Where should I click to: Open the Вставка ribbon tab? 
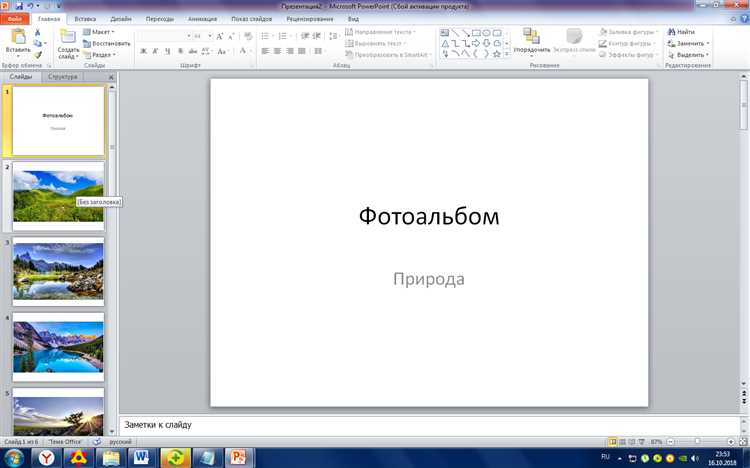click(86, 19)
